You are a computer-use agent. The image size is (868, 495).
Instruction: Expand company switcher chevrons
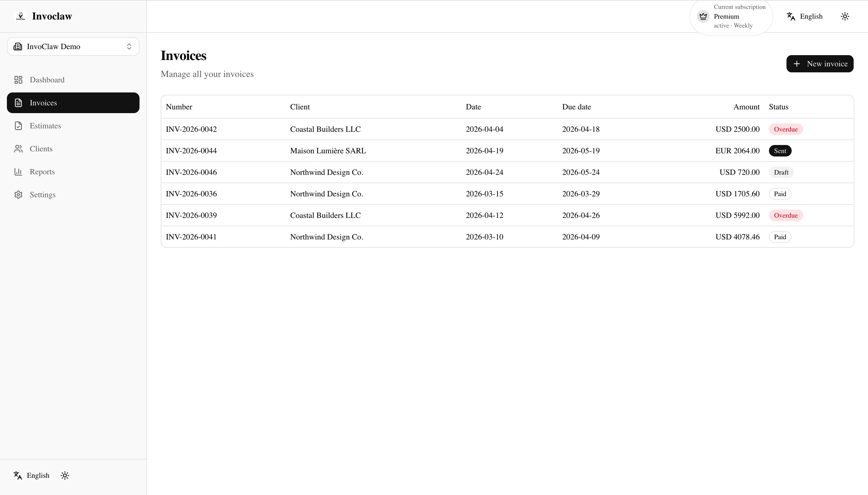pos(129,47)
